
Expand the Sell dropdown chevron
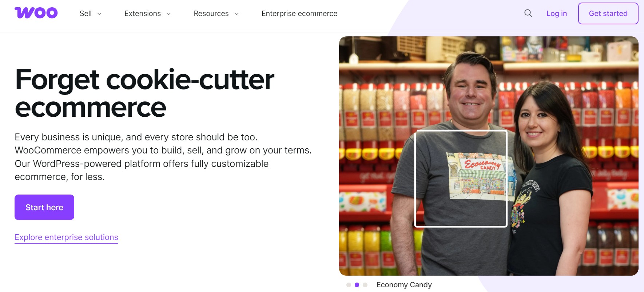pos(99,14)
